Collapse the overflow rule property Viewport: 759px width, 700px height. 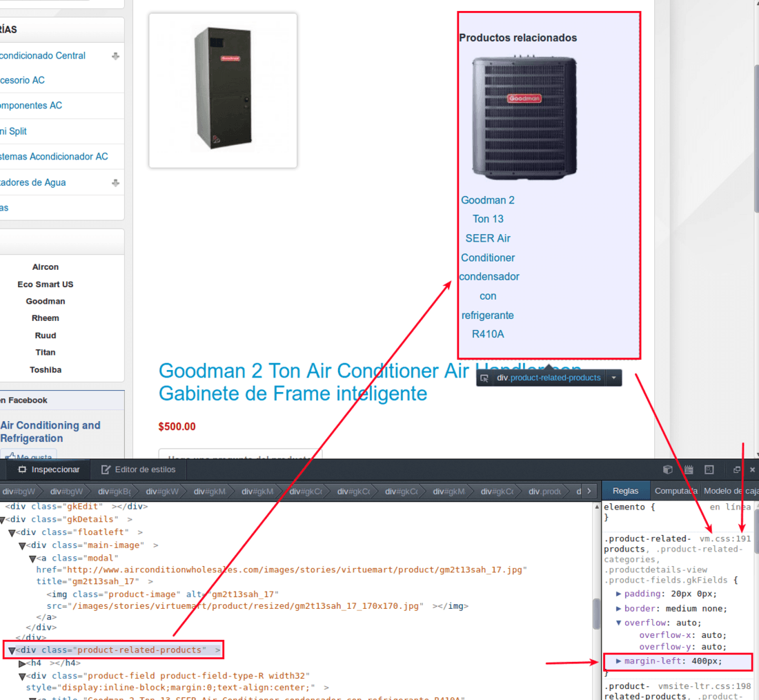[618, 623]
